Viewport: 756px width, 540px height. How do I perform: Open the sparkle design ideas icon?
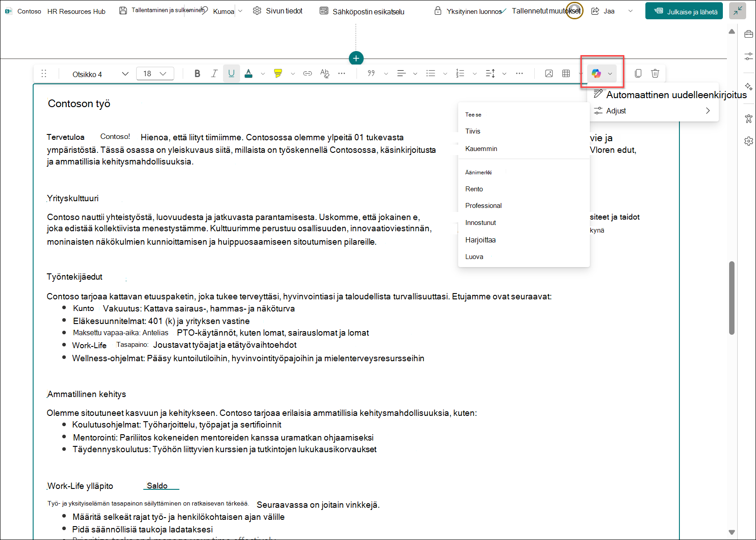point(748,86)
